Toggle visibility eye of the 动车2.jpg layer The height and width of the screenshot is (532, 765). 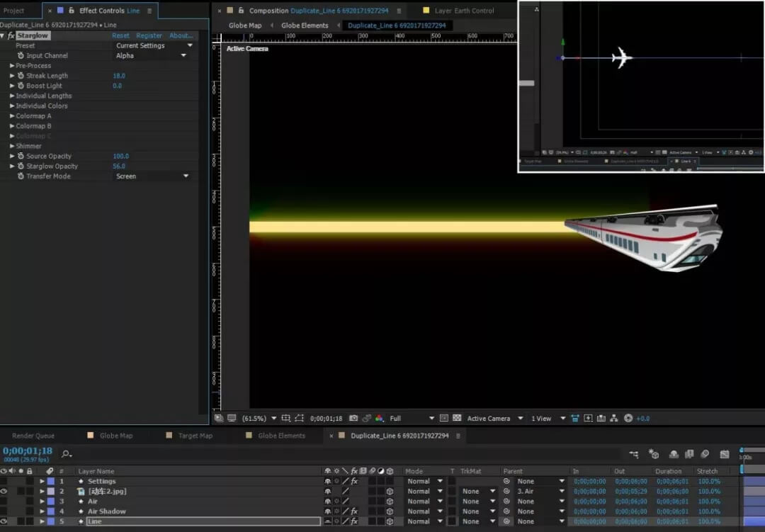click(x=4, y=492)
